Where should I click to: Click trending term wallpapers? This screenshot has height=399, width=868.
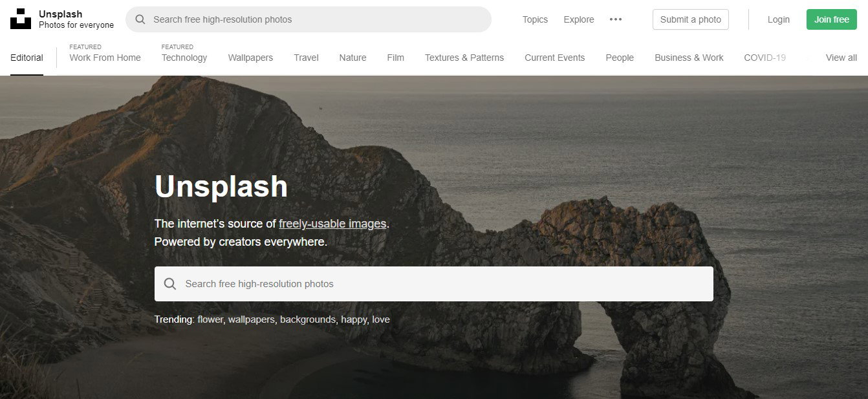tap(251, 319)
